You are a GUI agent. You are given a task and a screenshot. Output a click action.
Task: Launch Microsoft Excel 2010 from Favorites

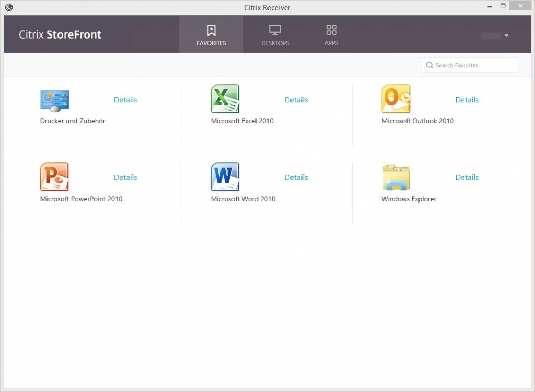coord(225,98)
